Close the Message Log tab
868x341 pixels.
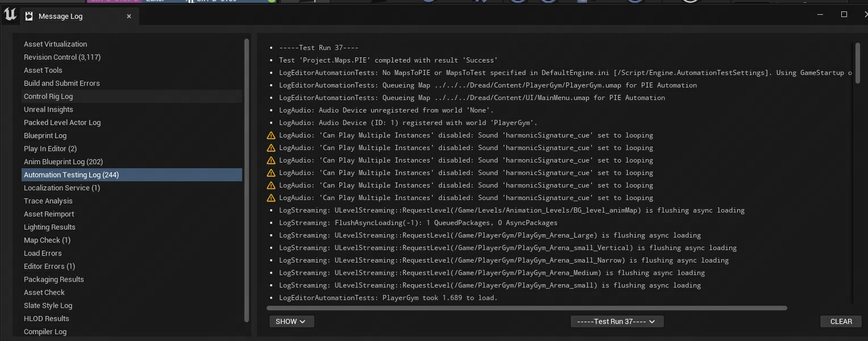(129, 16)
